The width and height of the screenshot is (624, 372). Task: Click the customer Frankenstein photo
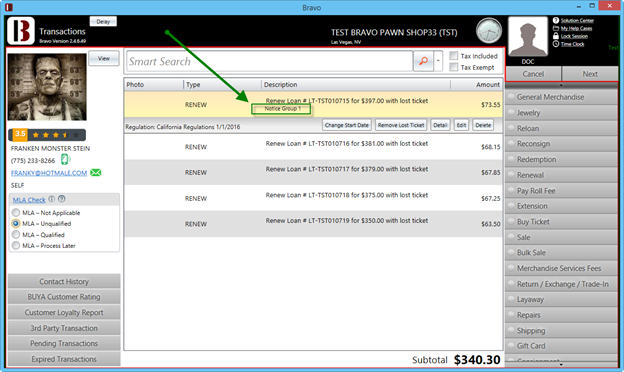[x=47, y=87]
